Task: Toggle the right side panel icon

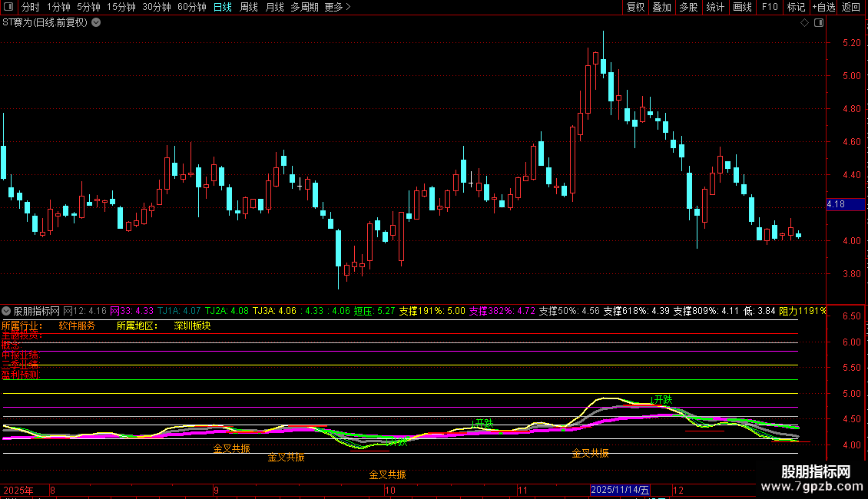Action: [820, 23]
